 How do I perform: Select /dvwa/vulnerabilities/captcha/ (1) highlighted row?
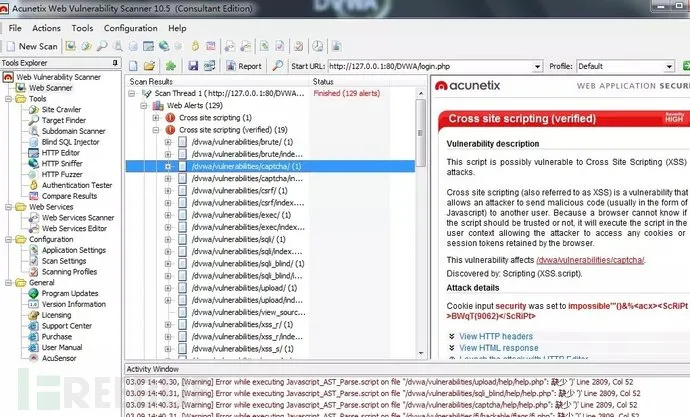pos(270,166)
